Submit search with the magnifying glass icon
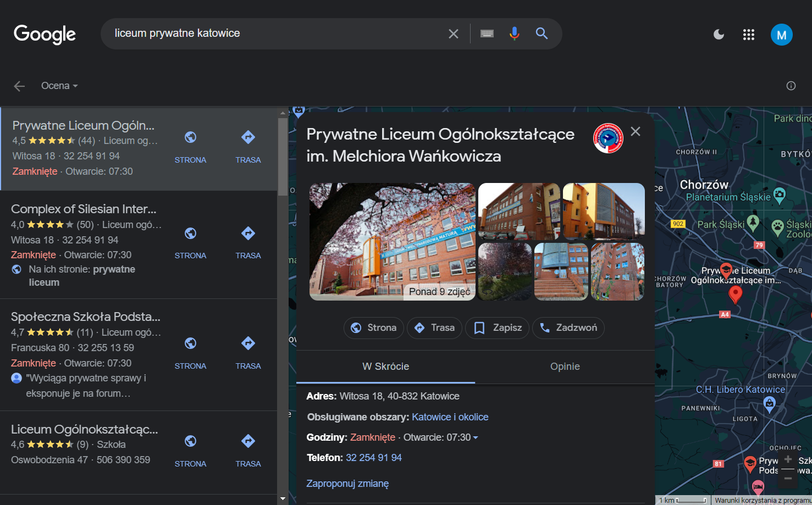Image resolution: width=812 pixels, height=505 pixels. click(542, 34)
